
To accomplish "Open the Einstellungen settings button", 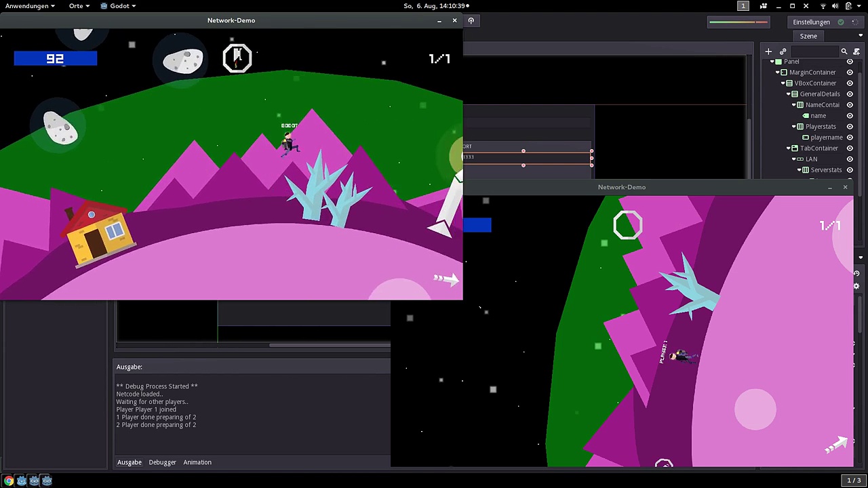I will coord(811,22).
